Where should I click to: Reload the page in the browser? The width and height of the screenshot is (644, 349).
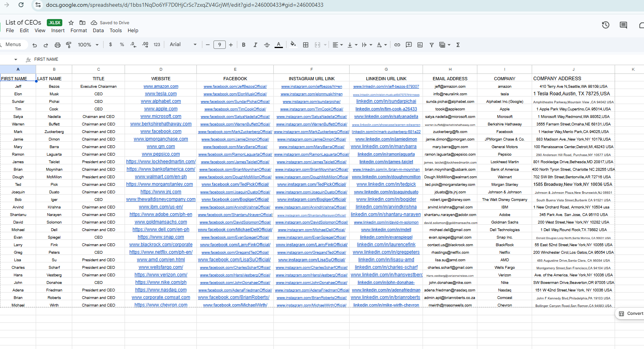coord(21,5)
